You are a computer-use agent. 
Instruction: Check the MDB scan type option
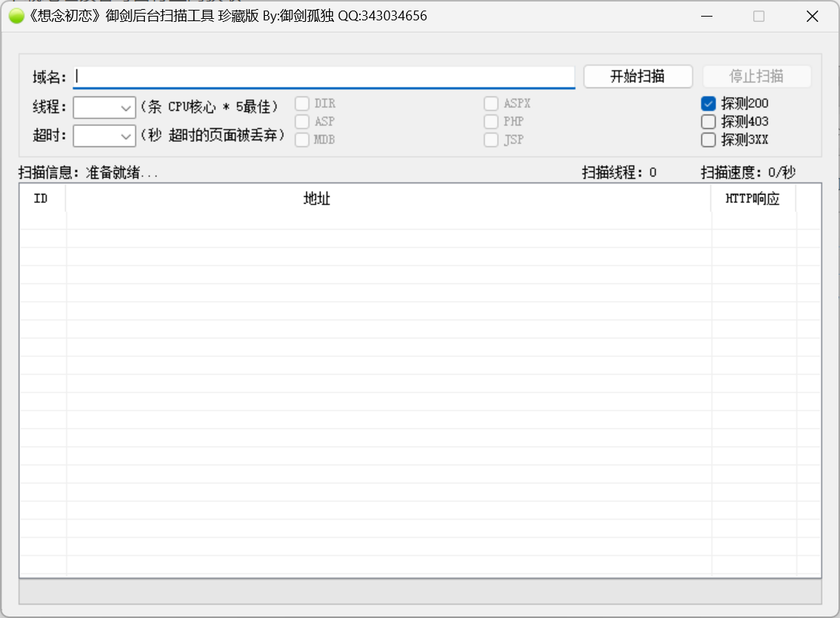coord(302,140)
